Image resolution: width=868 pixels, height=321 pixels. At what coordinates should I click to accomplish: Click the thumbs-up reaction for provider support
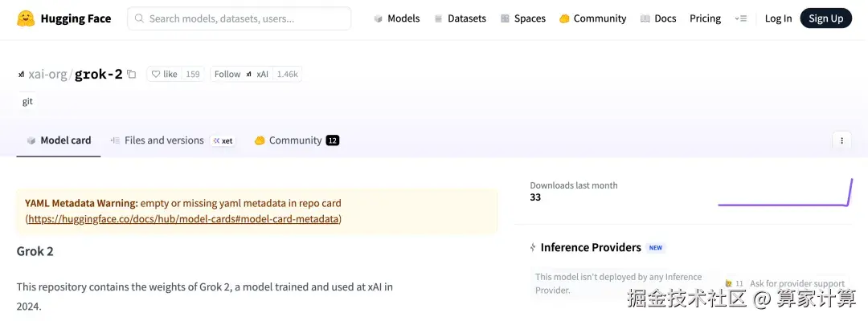(728, 283)
